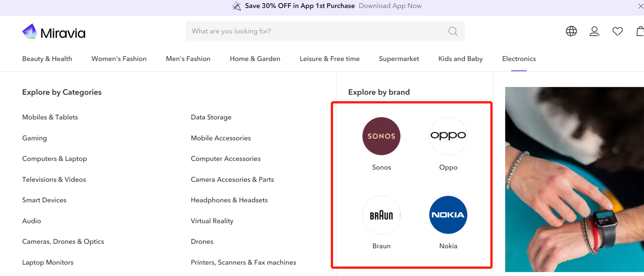This screenshot has width=644, height=276.
Task: Open the shopping cart icon
Action: 640,31
